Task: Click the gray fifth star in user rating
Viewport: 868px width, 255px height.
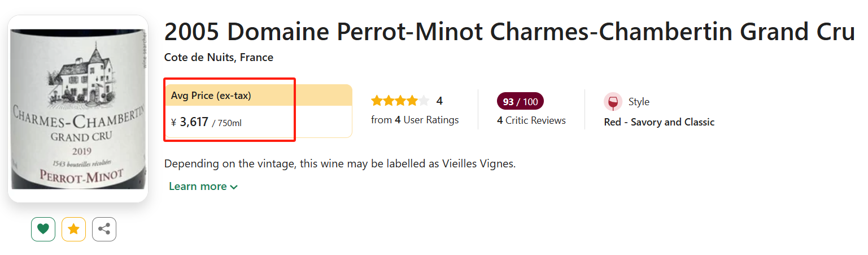Action: coord(424,101)
